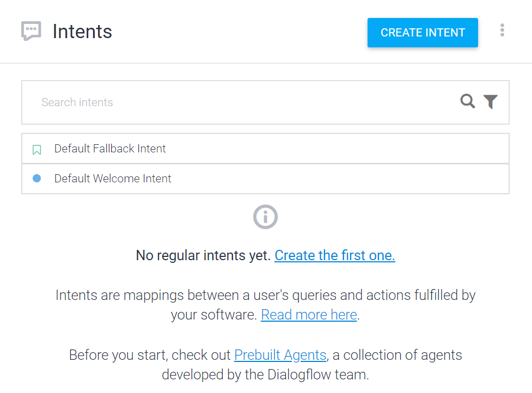Click the magnifying glass search icon
532x393 pixels.
(468, 101)
